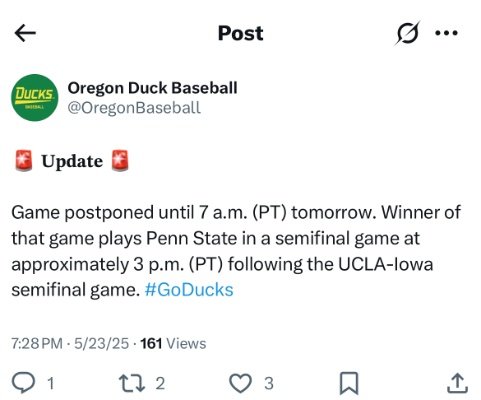Repost with the arrows icon
481x400 pixels.
(x=132, y=383)
